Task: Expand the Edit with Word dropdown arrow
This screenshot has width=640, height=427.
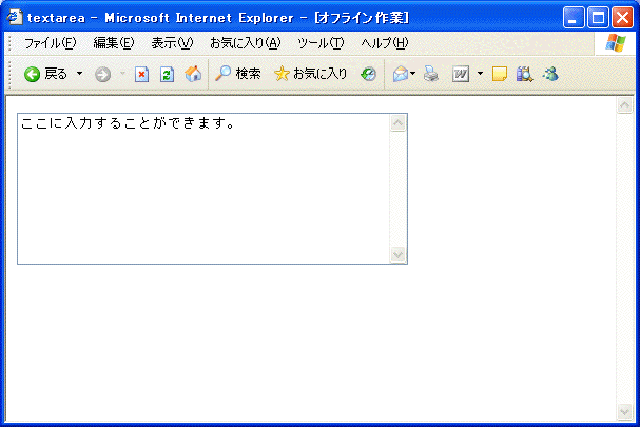Action: point(480,74)
